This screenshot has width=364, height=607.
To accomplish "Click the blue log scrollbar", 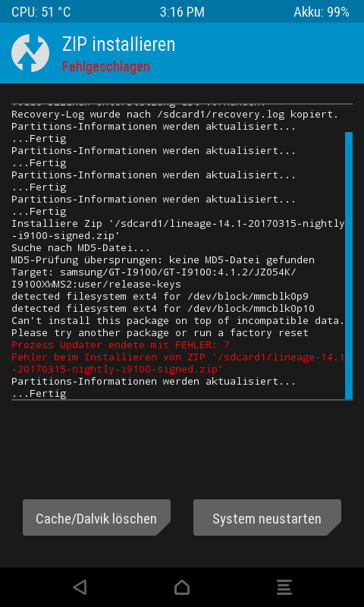I will click(x=349, y=266).
